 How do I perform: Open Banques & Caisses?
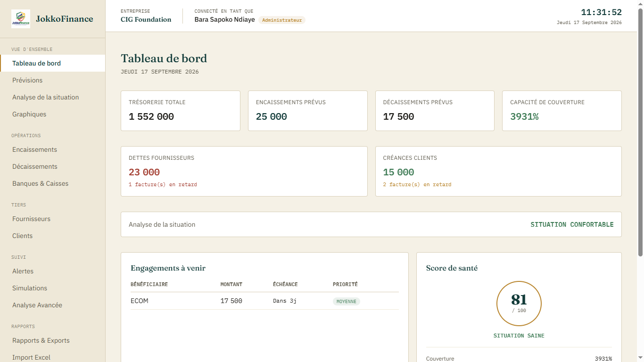pos(53,183)
